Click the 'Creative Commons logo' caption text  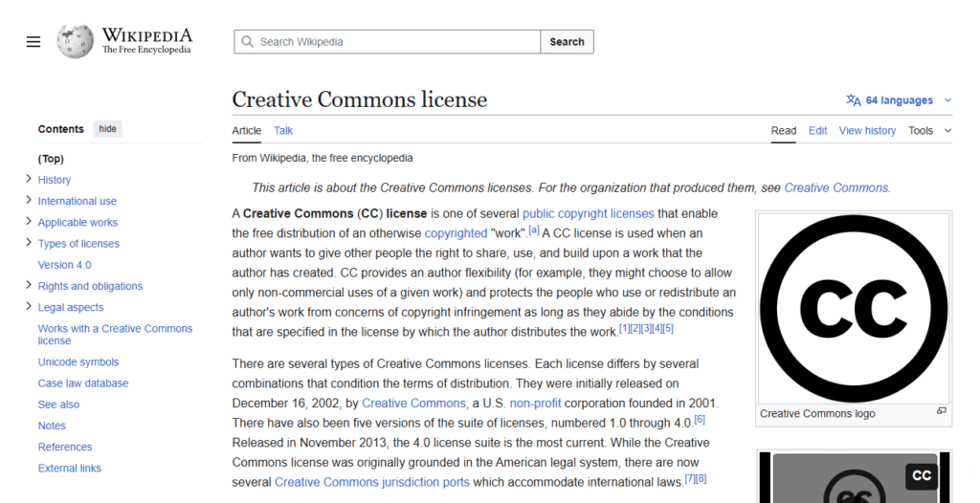point(817,414)
